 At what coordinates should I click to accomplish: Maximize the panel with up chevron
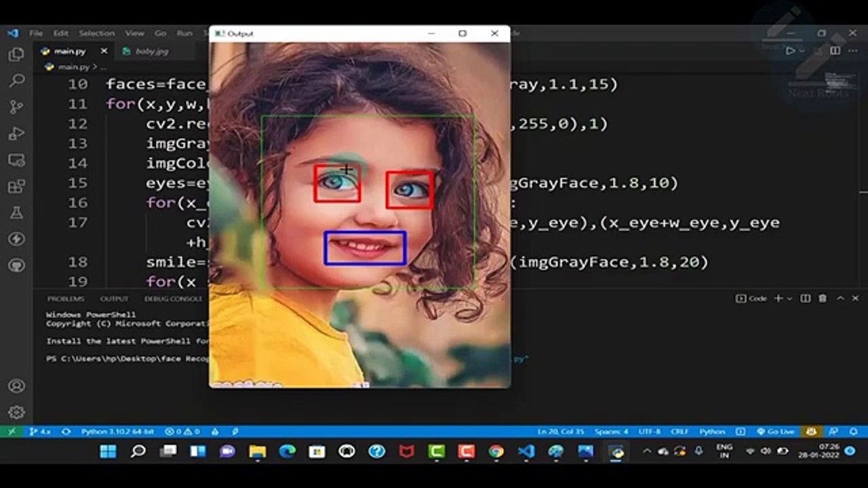pyautogui.click(x=840, y=298)
